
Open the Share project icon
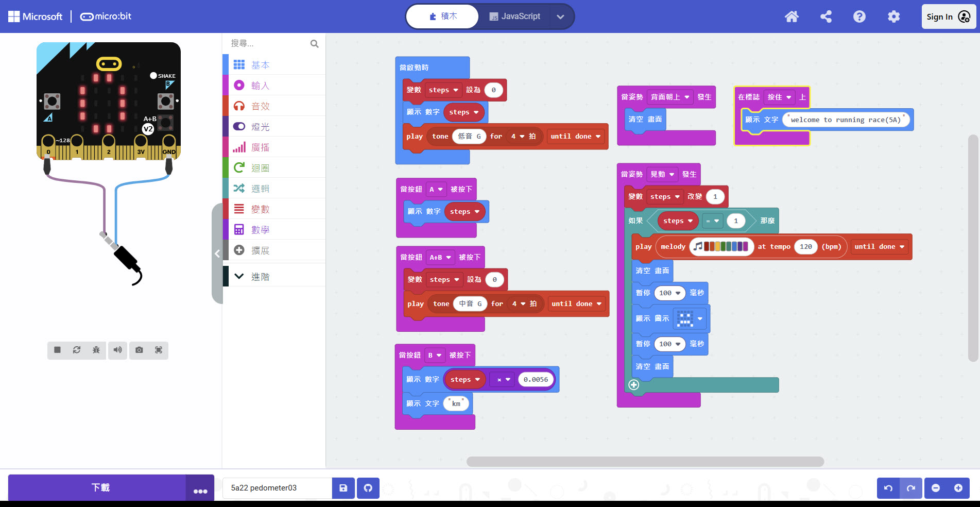tap(826, 16)
